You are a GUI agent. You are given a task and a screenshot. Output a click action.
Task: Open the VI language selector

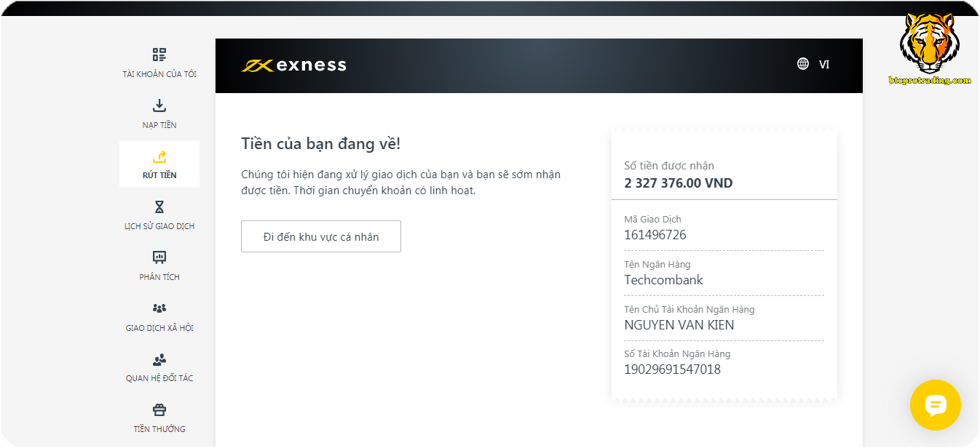(823, 65)
